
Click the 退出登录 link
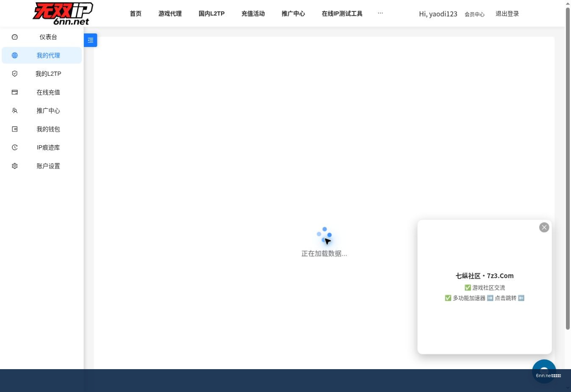coord(507,14)
